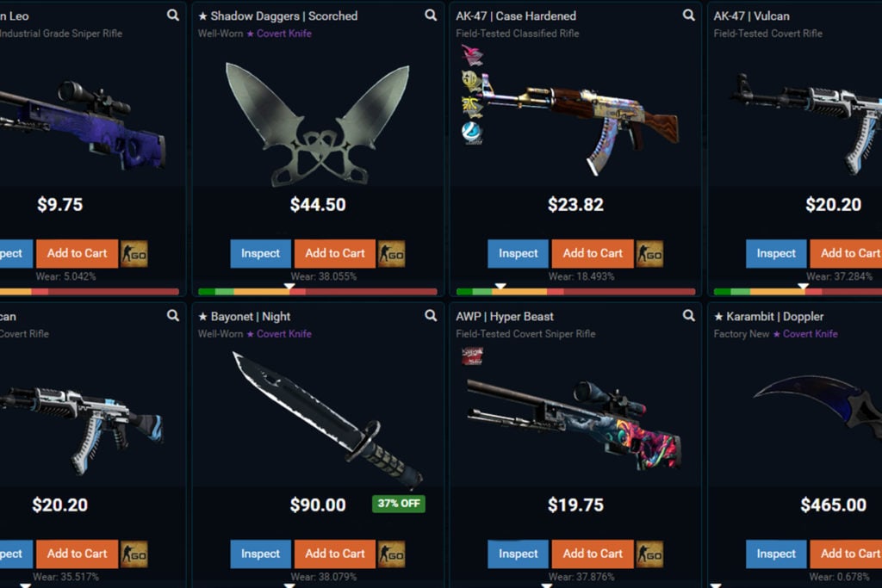Click CS:GO icon on AK-47 Case Hardened card

point(649,253)
